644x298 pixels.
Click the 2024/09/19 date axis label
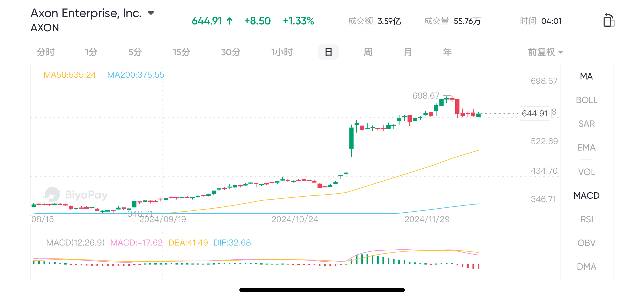(163, 219)
